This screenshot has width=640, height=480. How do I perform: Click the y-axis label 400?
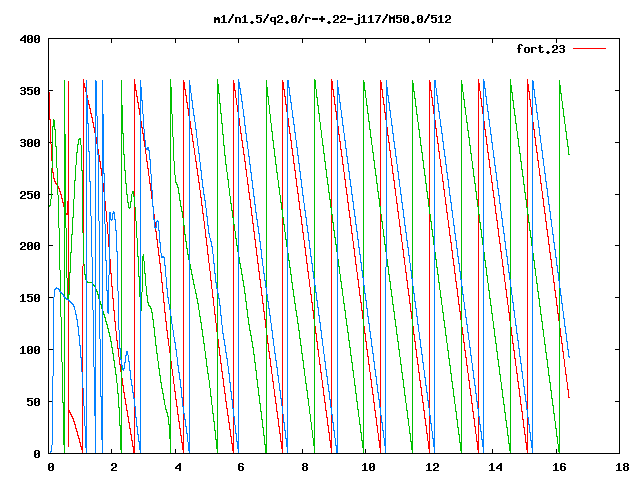pyautogui.click(x=30, y=39)
